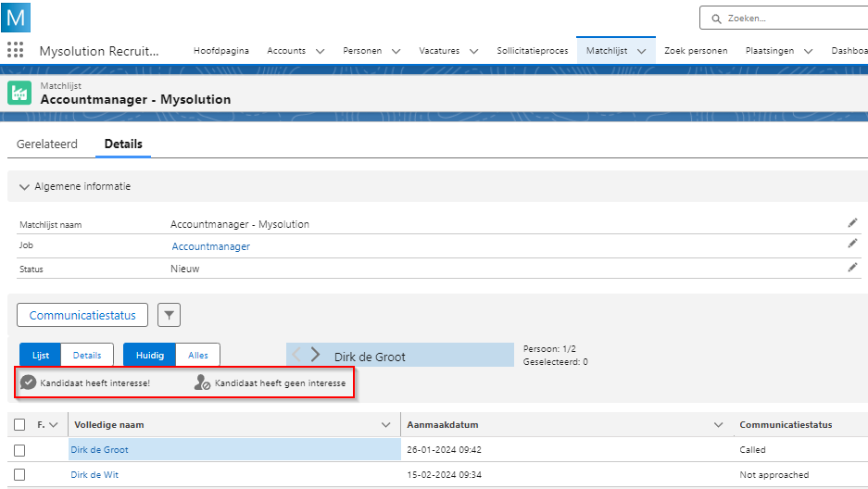The width and height of the screenshot is (868, 489).
Task: Click the 'Kandidaat heeft interesse!' icon
Action: [28, 382]
